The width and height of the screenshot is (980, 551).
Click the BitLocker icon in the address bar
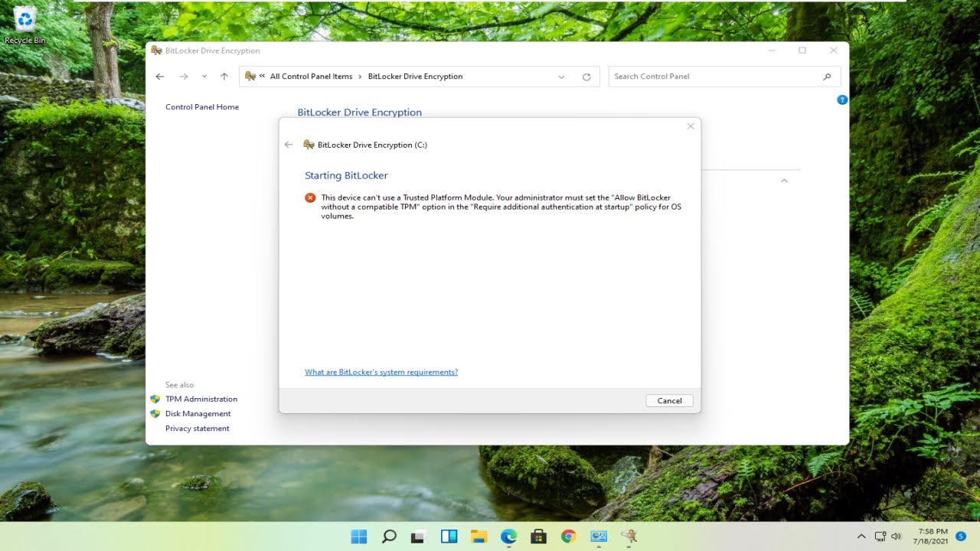pyautogui.click(x=250, y=76)
